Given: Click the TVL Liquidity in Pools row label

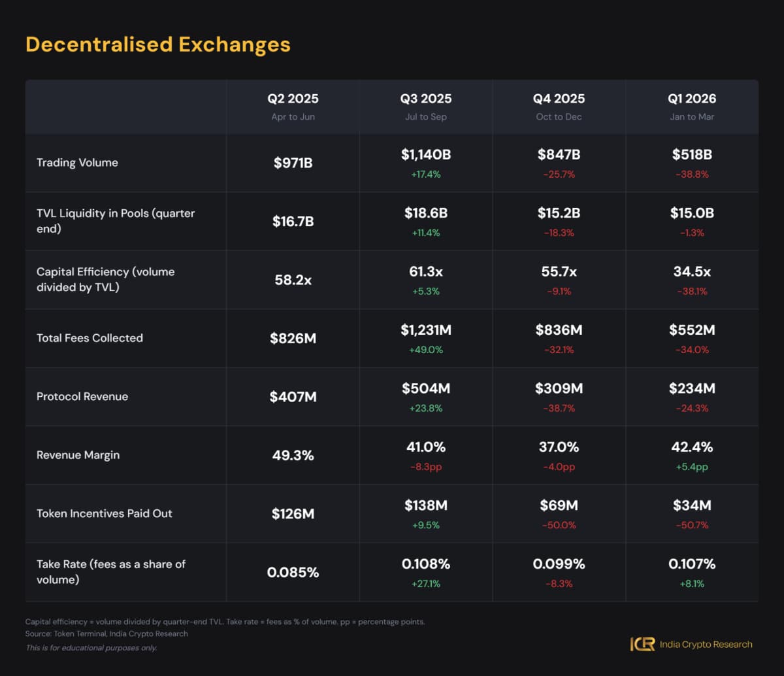Looking at the screenshot, I should pyautogui.click(x=116, y=221).
